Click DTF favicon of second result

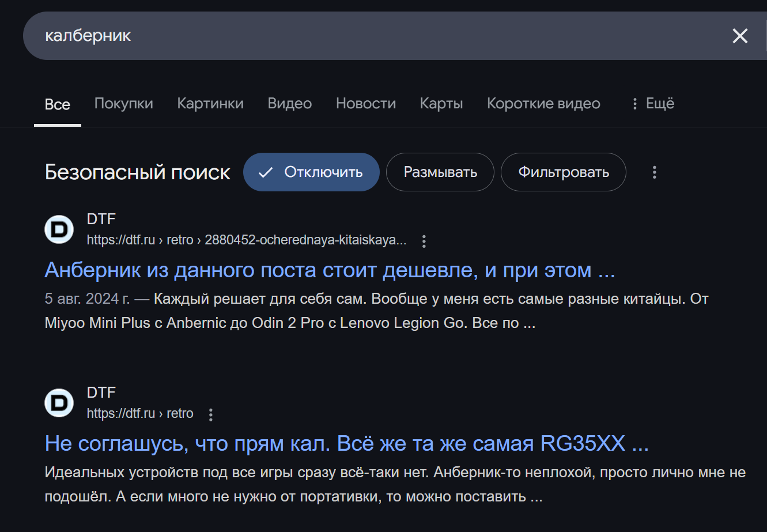pyautogui.click(x=59, y=403)
